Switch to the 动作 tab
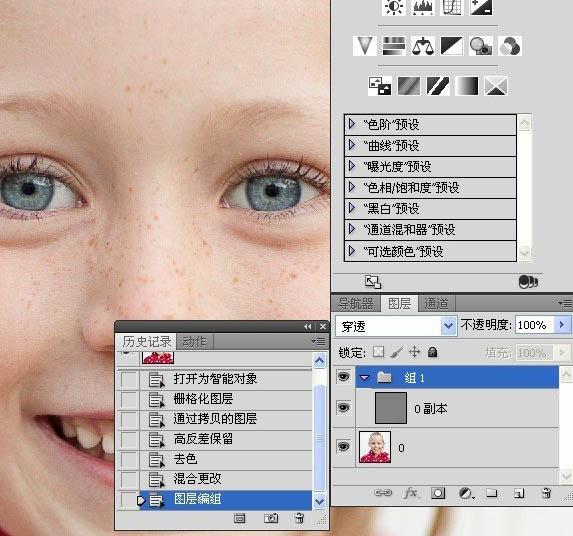Image resolution: width=573 pixels, height=536 pixels. [x=194, y=342]
